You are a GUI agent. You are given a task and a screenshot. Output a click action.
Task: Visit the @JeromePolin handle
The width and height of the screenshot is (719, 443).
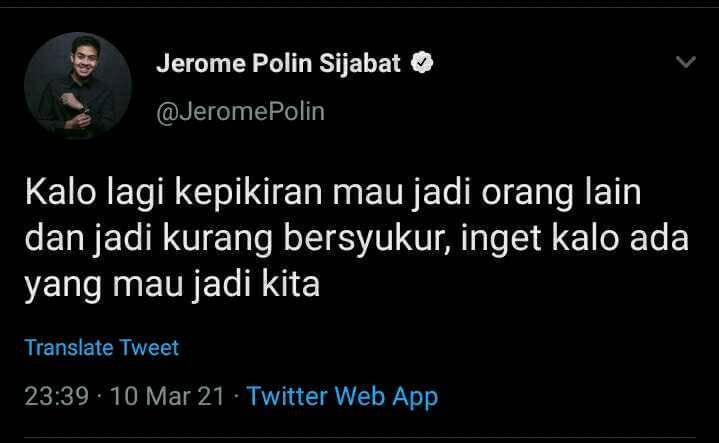pyautogui.click(x=240, y=111)
